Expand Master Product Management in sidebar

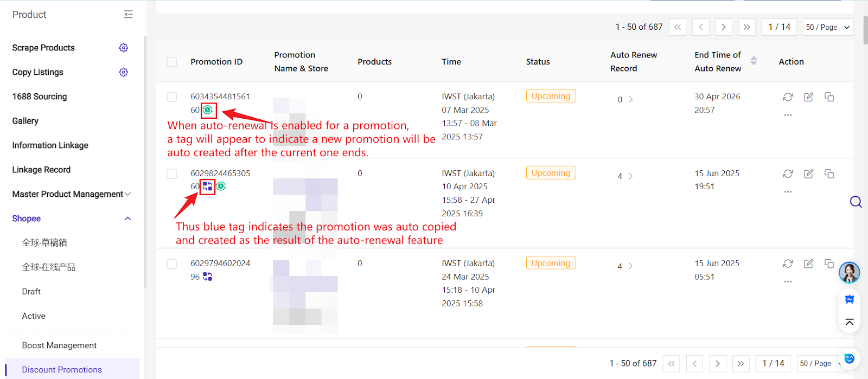(x=69, y=194)
